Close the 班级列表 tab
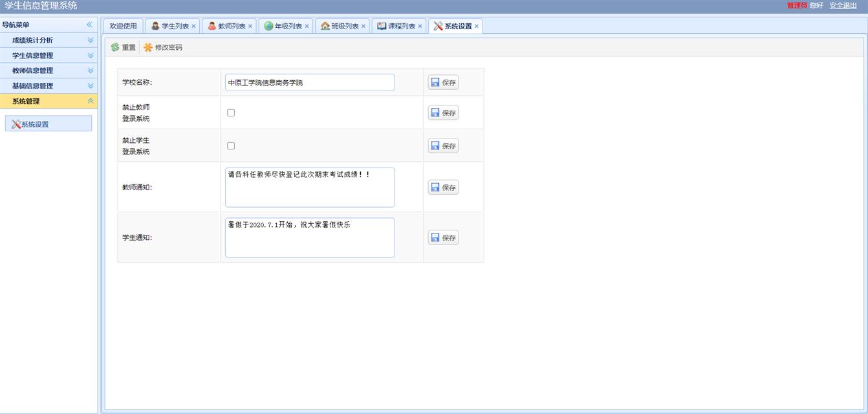 (x=363, y=27)
